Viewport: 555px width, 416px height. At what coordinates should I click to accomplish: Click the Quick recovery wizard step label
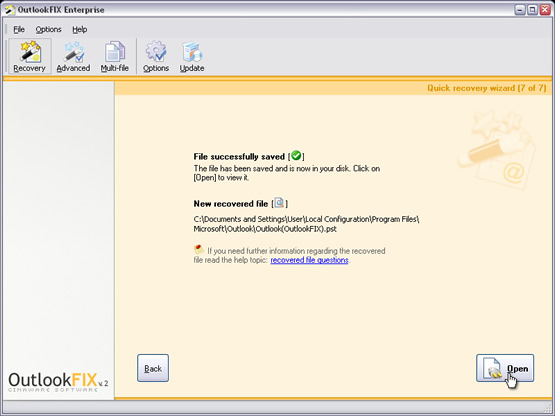pyautogui.click(x=487, y=88)
